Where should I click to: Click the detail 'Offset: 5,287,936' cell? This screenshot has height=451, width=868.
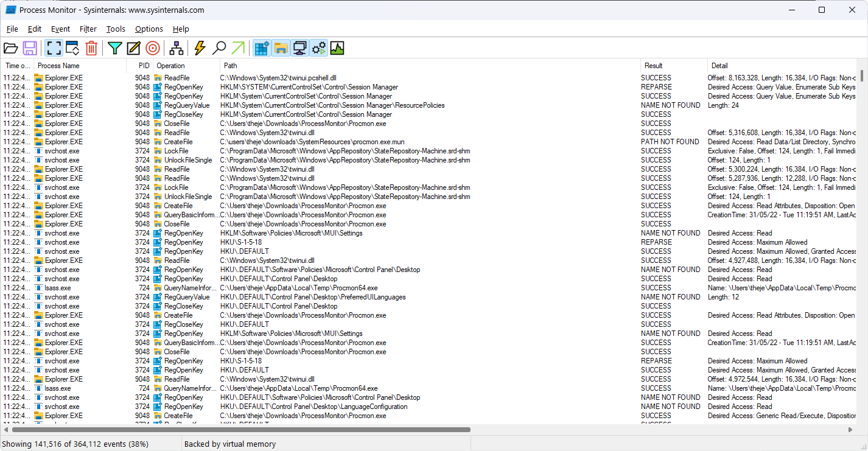(782, 178)
